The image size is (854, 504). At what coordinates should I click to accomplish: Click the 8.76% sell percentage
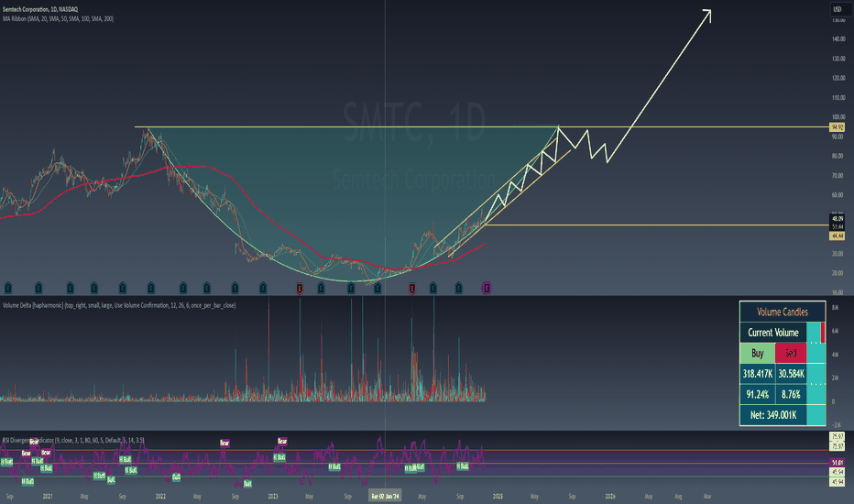pos(790,394)
